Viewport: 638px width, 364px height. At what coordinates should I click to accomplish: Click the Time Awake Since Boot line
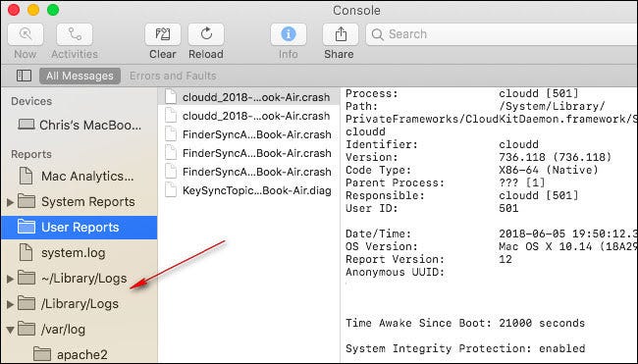pos(465,323)
